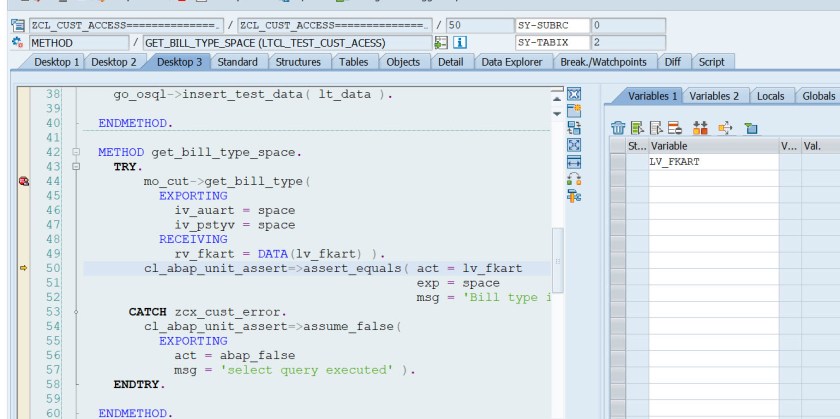This screenshot has width=840, height=419.
Task: Switch to the Desktop 1 tab
Action: pyautogui.click(x=57, y=62)
